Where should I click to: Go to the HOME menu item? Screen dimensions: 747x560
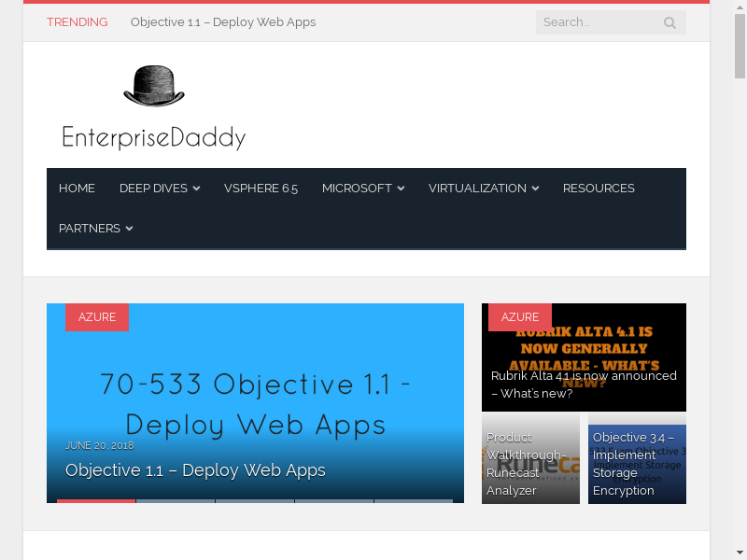click(x=77, y=189)
